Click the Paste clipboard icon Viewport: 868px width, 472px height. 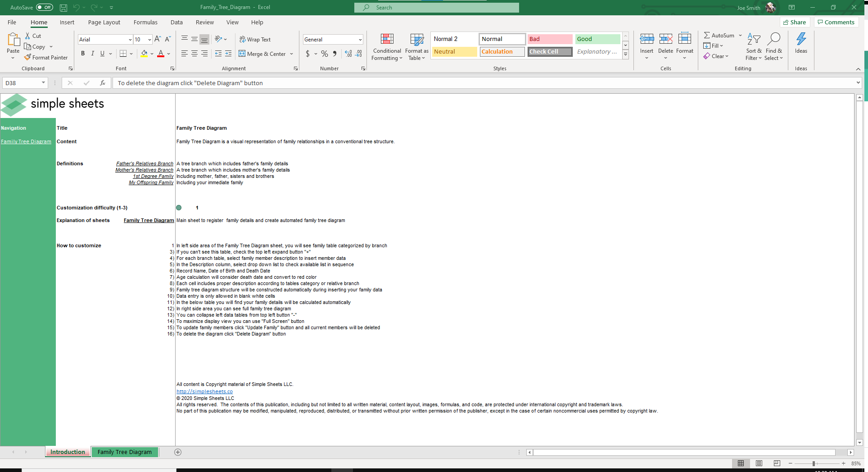click(13, 40)
